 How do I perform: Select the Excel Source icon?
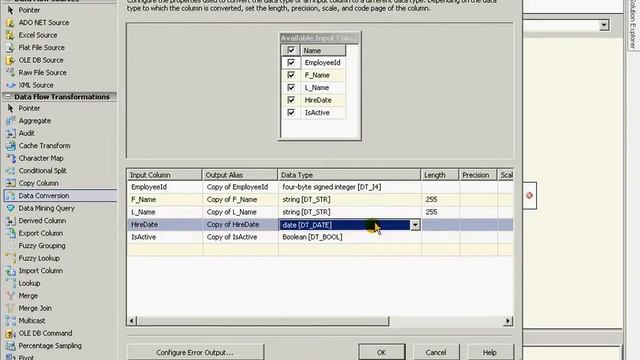pyautogui.click(x=10, y=35)
